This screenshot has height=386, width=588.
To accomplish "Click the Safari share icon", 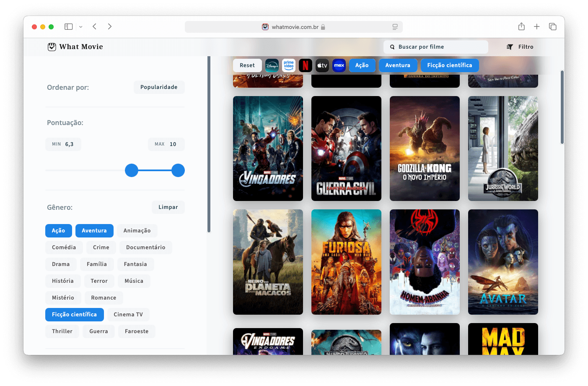I will click(x=521, y=26).
